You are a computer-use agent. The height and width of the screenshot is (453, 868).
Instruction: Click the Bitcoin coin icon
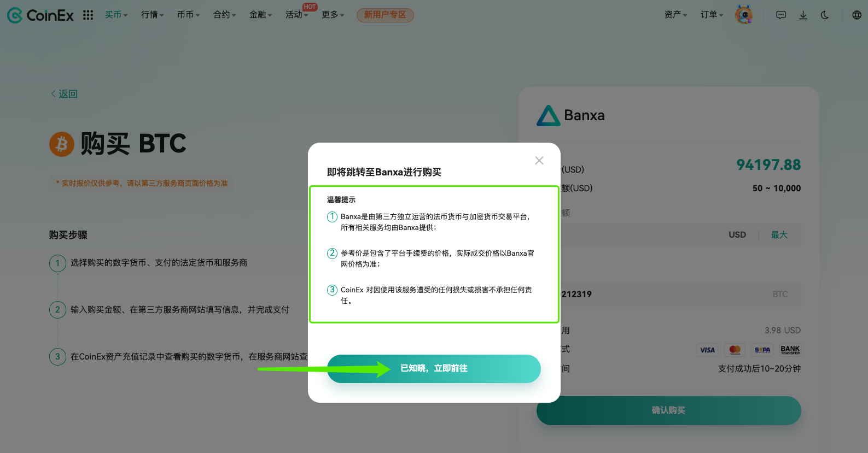click(62, 144)
